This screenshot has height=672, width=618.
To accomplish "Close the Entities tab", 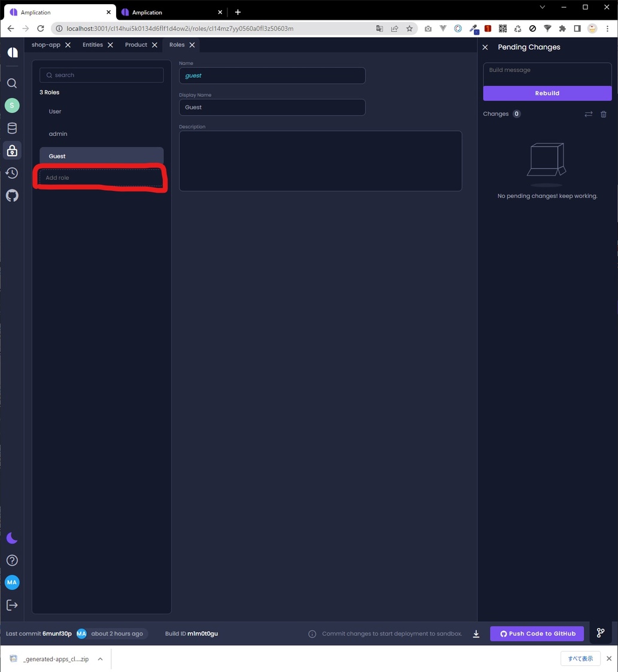I will [110, 45].
